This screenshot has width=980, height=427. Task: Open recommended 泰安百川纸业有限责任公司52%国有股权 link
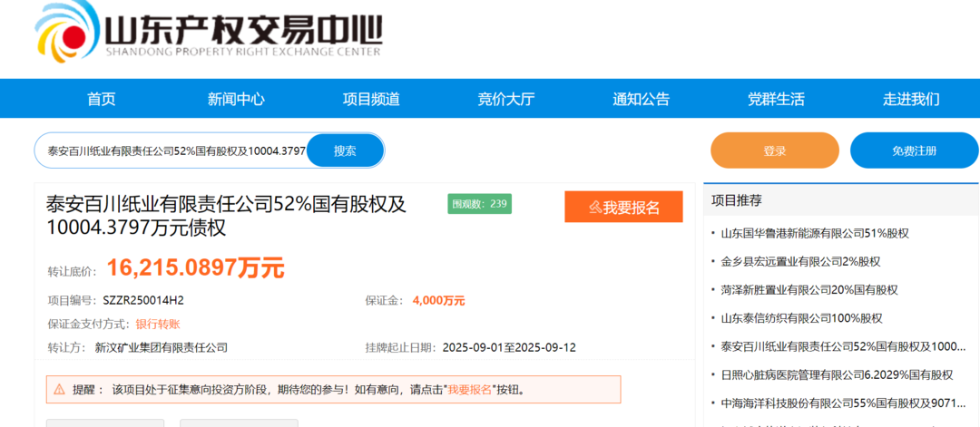click(844, 345)
